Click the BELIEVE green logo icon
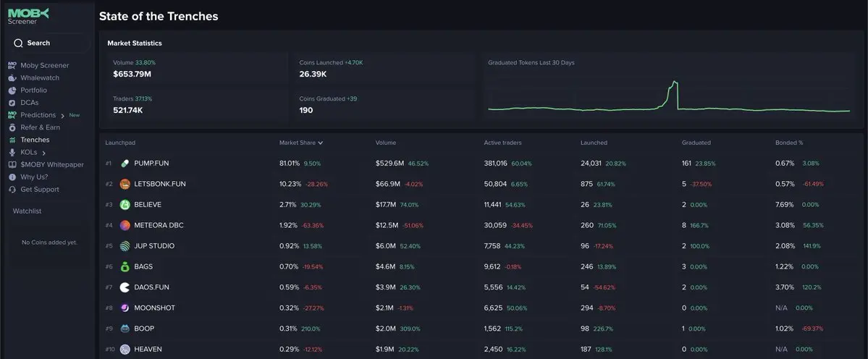868x359 pixels. coord(125,205)
